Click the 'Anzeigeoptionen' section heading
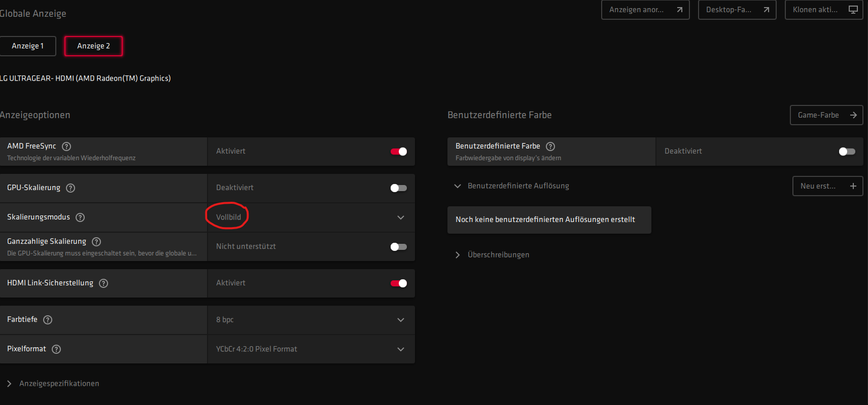Image resolution: width=868 pixels, height=405 pixels. 35,115
